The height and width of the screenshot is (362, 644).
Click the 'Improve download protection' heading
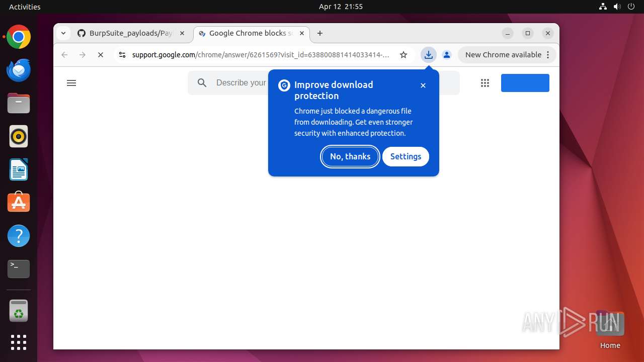click(x=334, y=90)
